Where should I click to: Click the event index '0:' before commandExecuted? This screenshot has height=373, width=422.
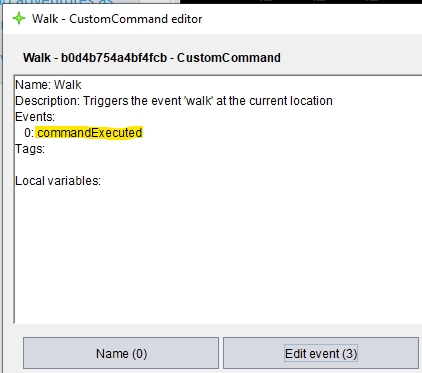29,133
